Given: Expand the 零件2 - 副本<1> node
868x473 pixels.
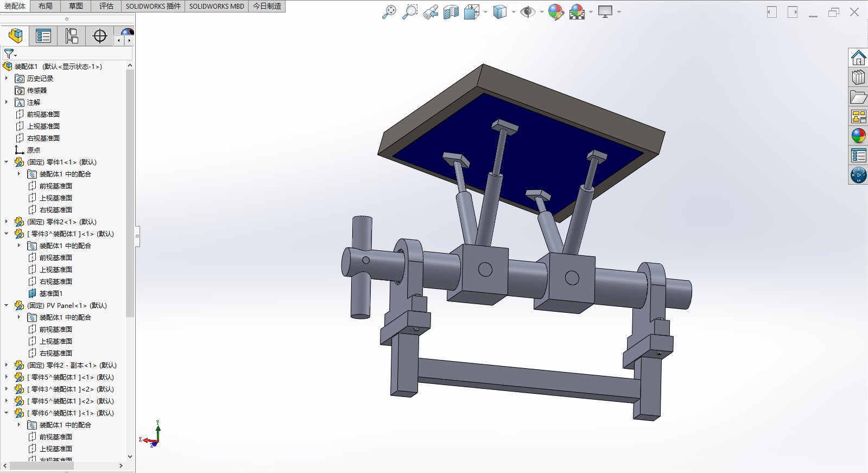Looking at the screenshot, I should pos(7,365).
